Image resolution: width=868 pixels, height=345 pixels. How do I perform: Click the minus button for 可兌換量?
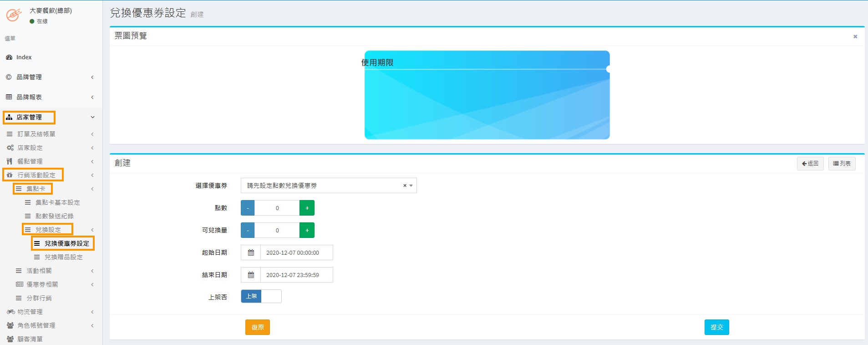click(x=248, y=230)
